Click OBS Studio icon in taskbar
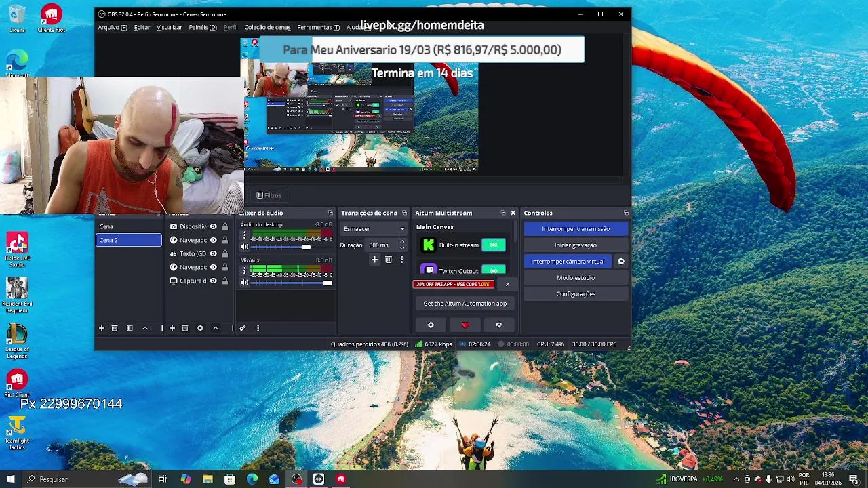Viewport: 868px width, 488px height. 296,479
